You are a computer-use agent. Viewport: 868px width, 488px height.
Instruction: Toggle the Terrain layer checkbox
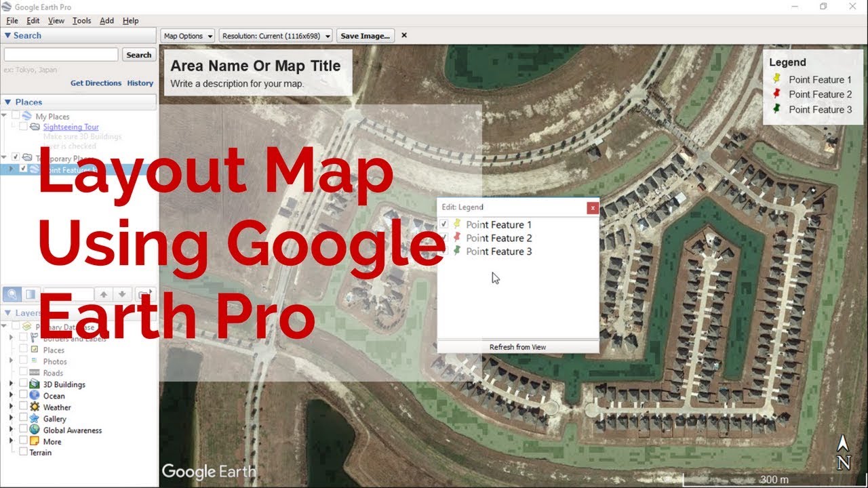point(24,452)
